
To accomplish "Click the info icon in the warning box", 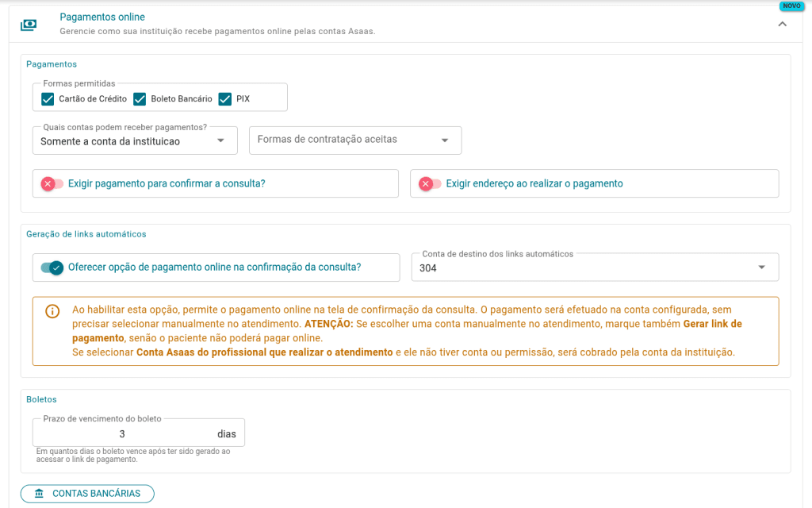I will pos(52,311).
